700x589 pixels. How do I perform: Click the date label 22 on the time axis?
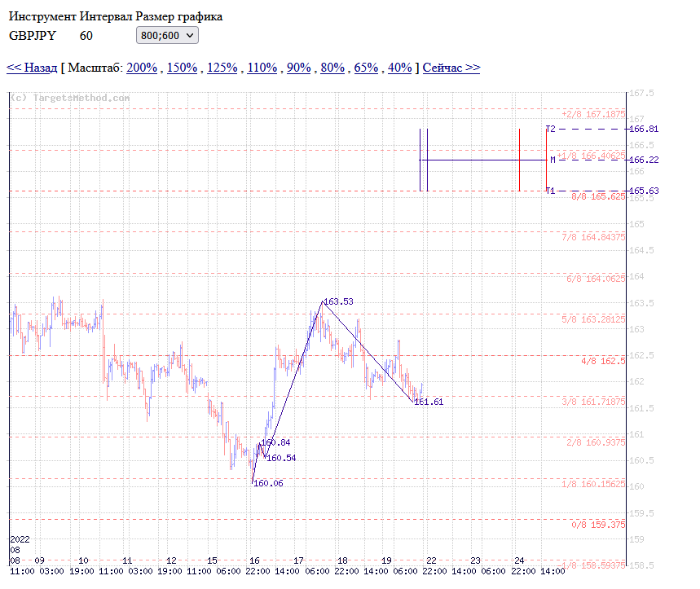[431, 560]
